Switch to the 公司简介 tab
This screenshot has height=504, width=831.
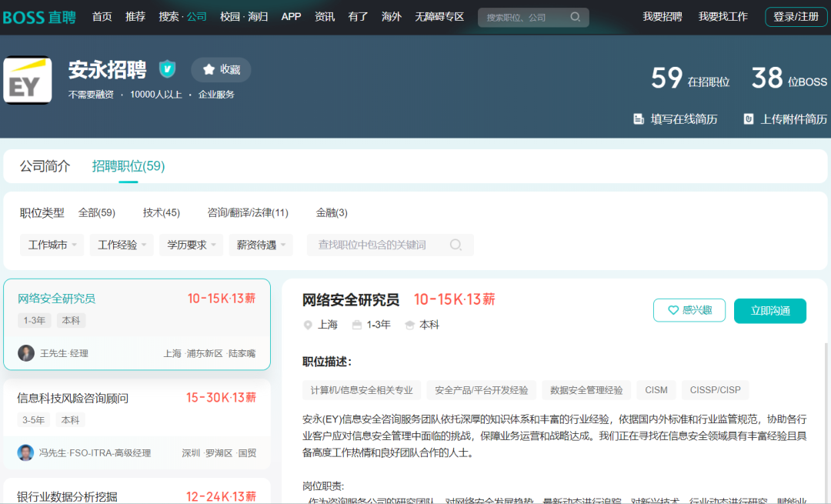(x=45, y=166)
